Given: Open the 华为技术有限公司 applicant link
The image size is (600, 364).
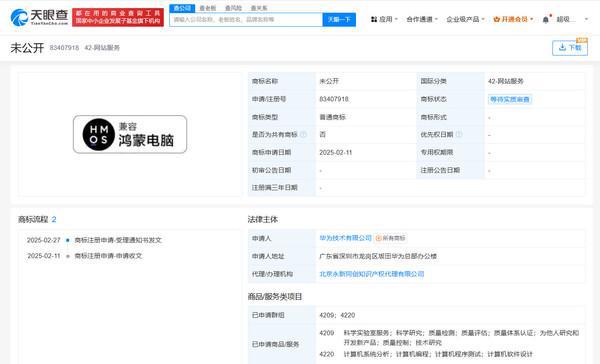Looking at the screenshot, I should click(346, 238).
